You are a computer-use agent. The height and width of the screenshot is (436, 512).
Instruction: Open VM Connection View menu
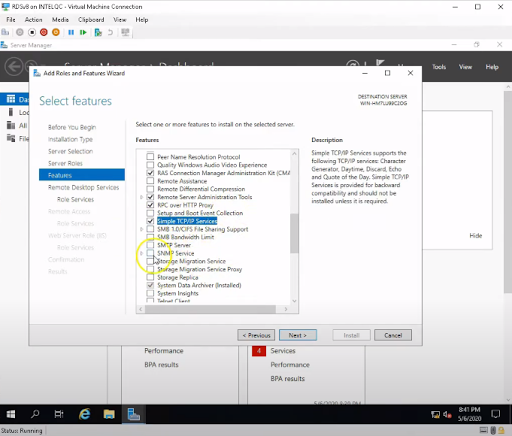point(120,20)
